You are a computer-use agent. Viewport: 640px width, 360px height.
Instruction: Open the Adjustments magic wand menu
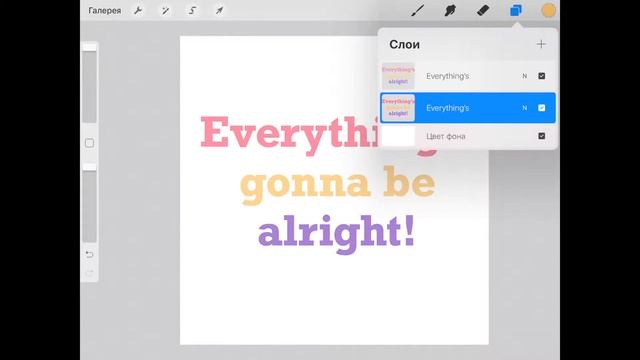point(165,11)
